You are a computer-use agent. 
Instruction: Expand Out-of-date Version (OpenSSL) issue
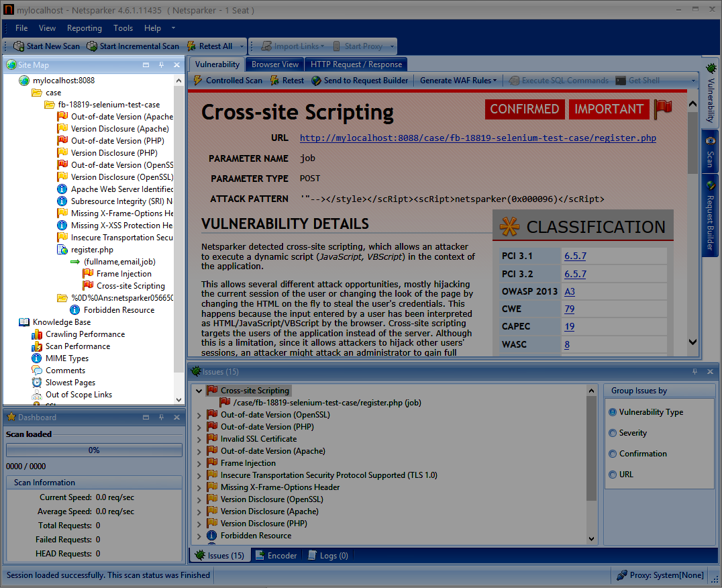(x=199, y=415)
